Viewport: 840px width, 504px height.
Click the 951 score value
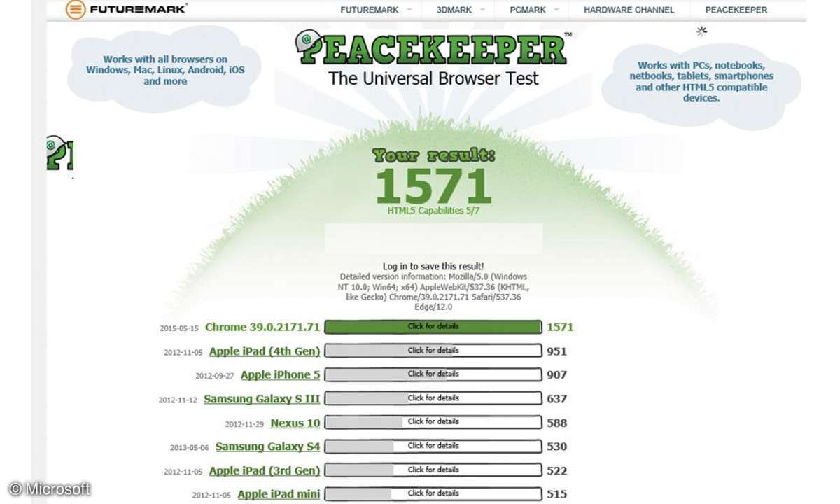pos(557,351)
